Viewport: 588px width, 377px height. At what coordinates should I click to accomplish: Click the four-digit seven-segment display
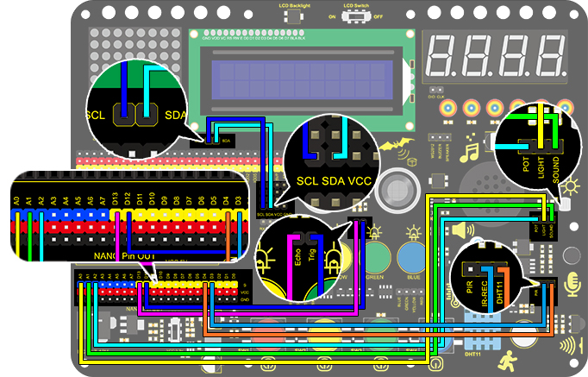(x=495, y=56)
